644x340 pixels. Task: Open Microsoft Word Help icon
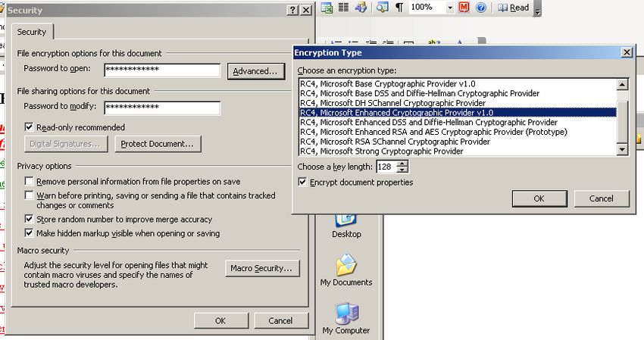[x=481, y=8]
